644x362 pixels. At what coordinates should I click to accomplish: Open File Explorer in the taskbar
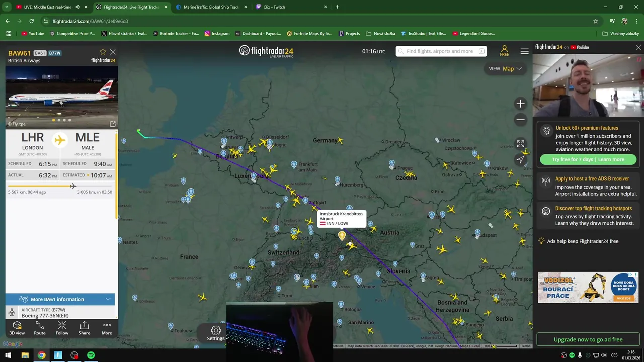tap(25, 355)
